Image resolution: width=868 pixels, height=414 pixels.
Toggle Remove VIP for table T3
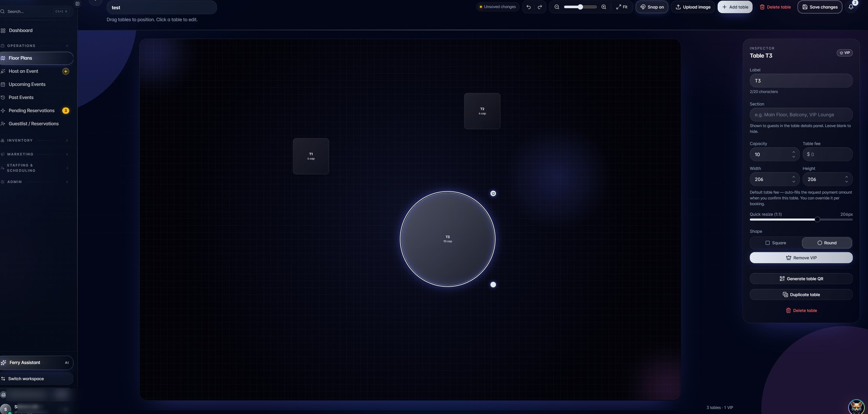801,258
